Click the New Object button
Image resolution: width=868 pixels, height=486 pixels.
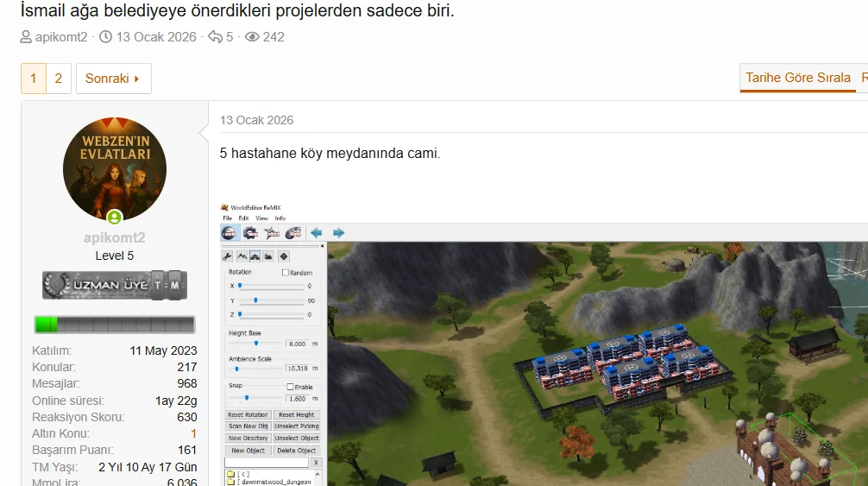click(248, 451)
